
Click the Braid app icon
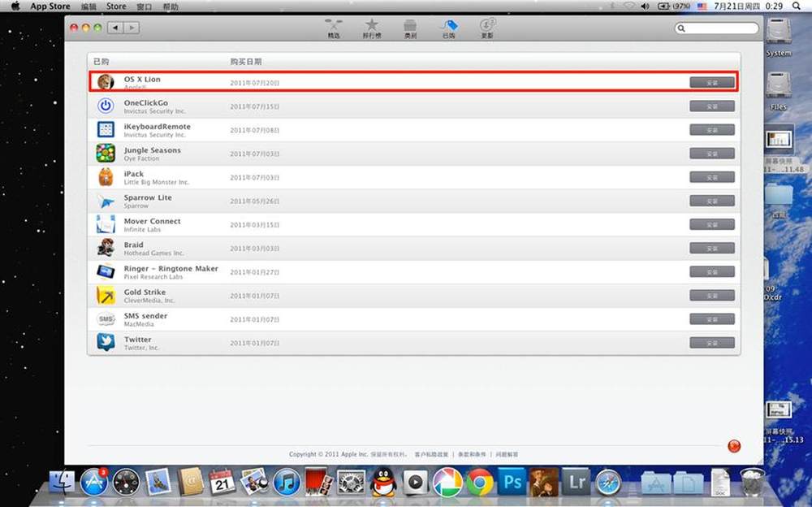pos(106,248)
